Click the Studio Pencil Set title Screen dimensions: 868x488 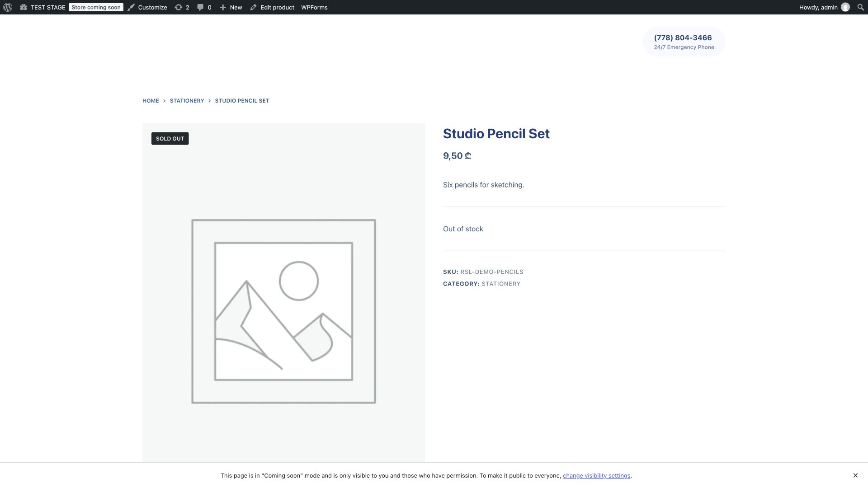click(x=496, y=134)
